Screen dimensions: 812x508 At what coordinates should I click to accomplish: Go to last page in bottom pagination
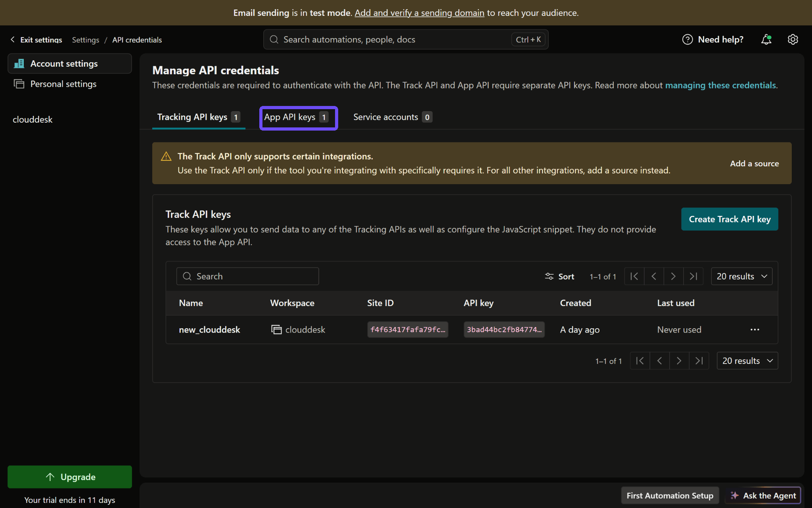(699, 361)
